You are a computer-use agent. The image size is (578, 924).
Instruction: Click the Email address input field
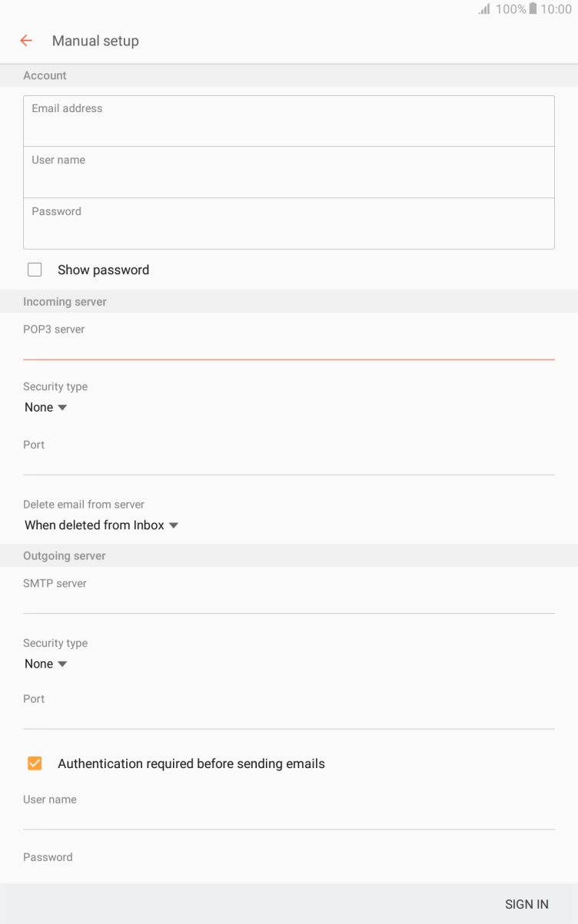pos(288,121)
